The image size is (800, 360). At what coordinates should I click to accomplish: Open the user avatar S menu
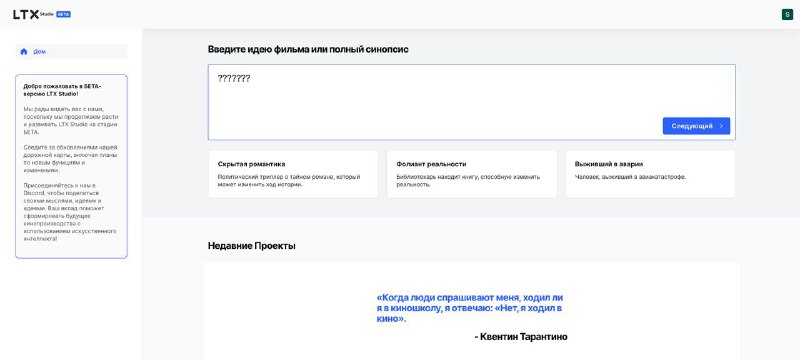[787, 14]
